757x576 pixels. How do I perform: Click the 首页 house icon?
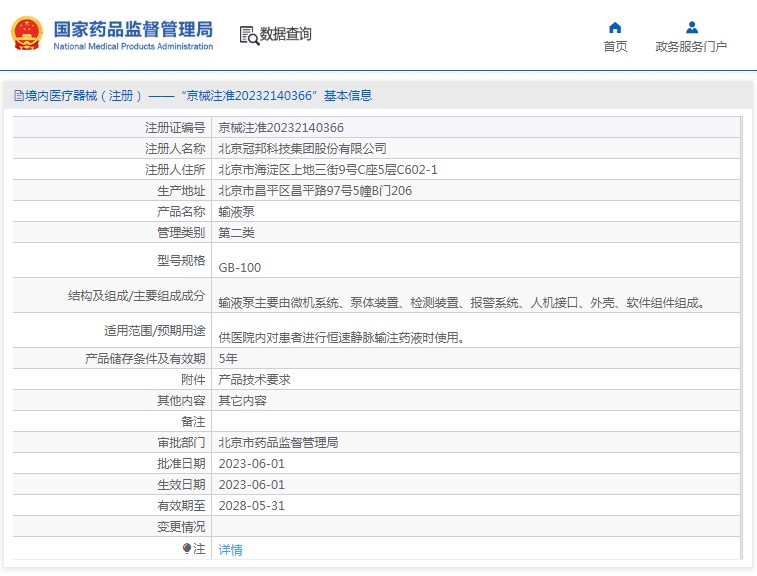(615, 28)
